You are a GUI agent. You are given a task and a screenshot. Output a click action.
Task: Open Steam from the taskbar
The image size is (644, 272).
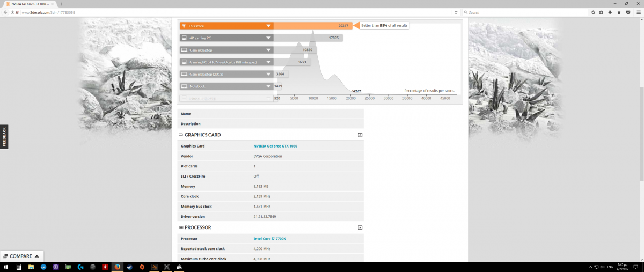(x=130, y=267)
